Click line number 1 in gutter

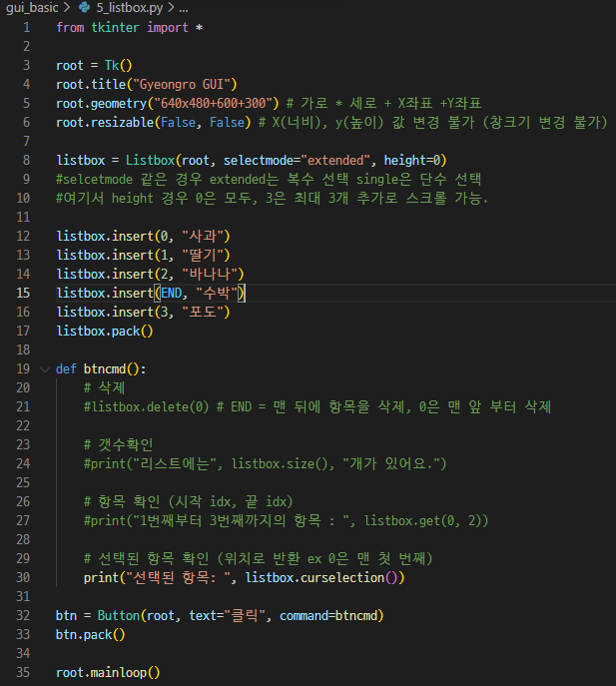click(x=26, y=28)
